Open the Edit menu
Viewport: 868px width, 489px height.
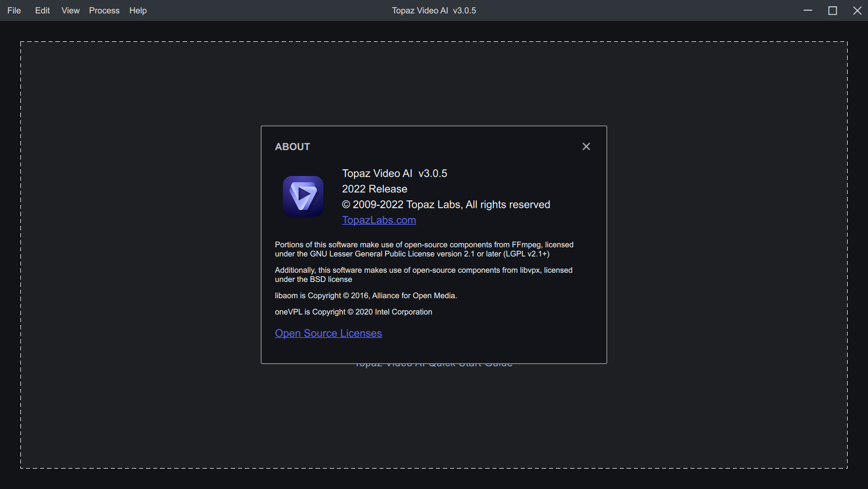coord(42,11)
